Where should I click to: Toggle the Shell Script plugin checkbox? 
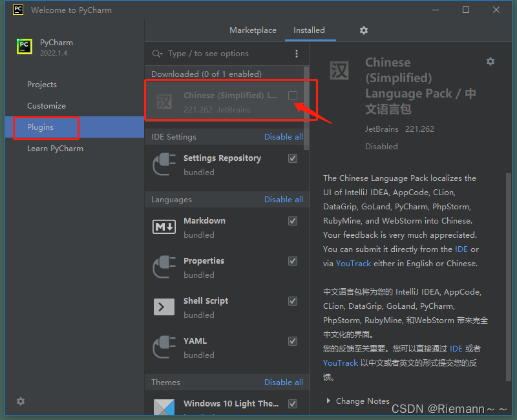[x=293, y=301]
